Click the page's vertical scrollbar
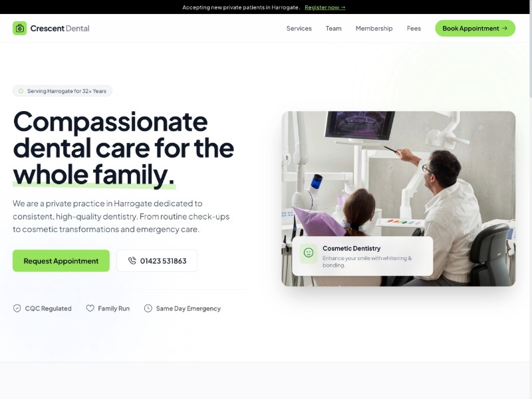Viewport: 532px width, 399px height. point(530,199)
